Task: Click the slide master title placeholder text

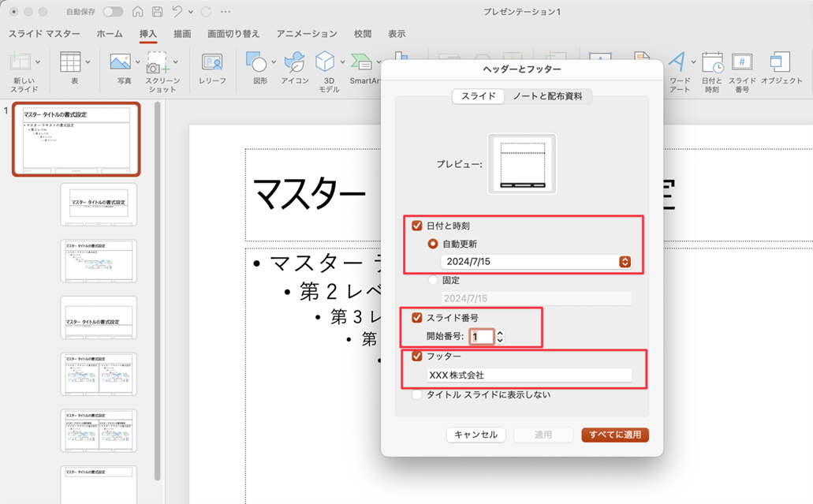Action: pyautogui.click(x=310, y=194)
